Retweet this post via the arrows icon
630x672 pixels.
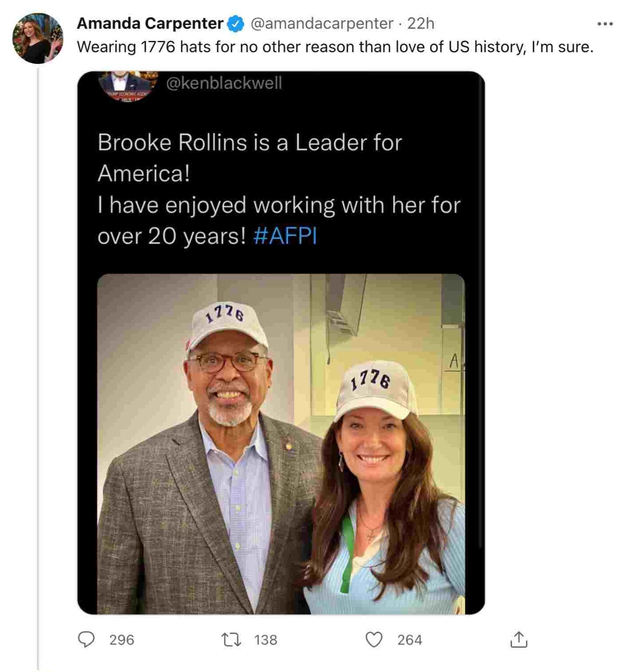(231, 640)
